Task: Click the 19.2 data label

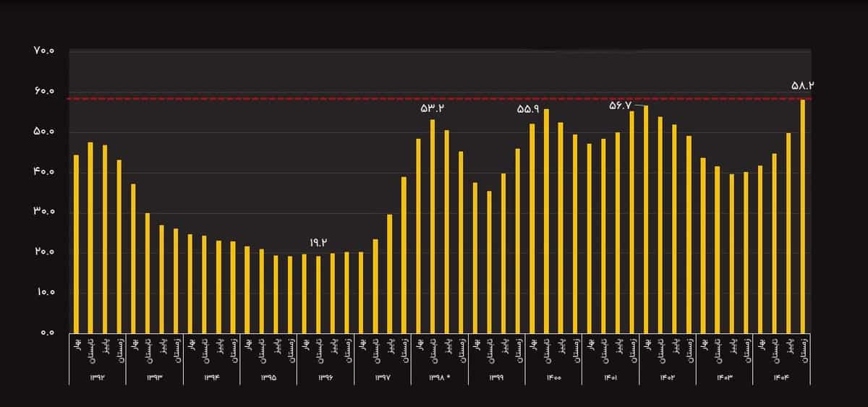Action: coord(318,243)
